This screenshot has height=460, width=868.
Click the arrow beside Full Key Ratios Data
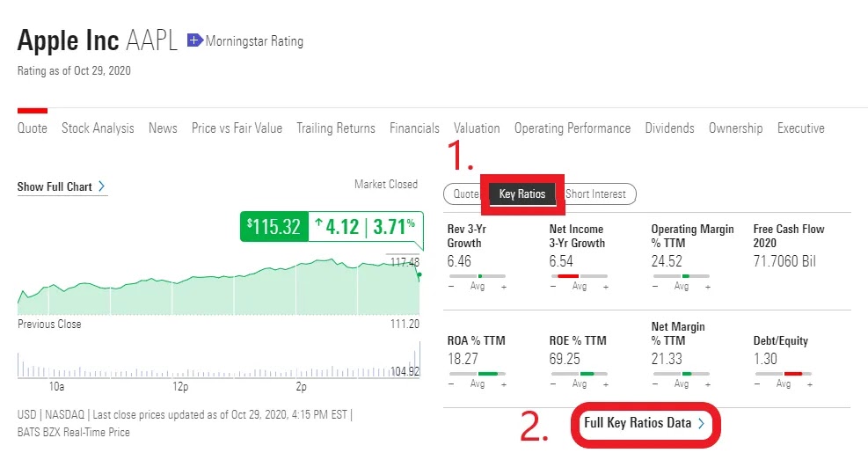click(701, 423)
